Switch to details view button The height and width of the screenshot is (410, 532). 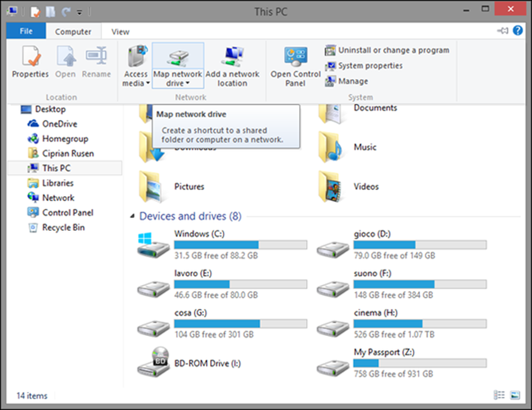click(x=499, y=395)
